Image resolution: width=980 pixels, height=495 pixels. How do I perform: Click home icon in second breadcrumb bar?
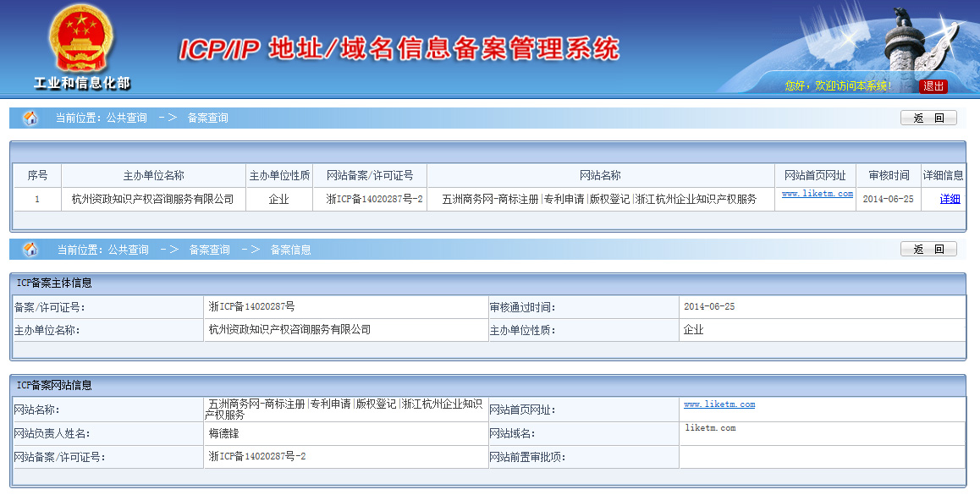[30, 250]
